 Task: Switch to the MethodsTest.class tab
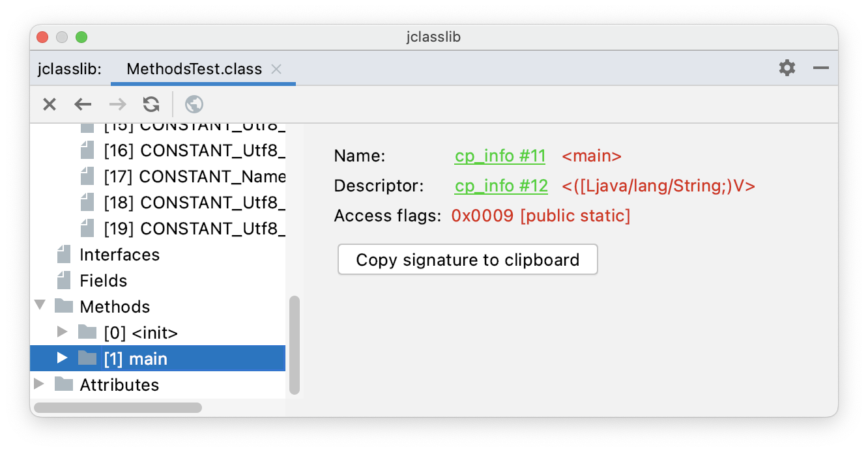click(x=194, y=69)
